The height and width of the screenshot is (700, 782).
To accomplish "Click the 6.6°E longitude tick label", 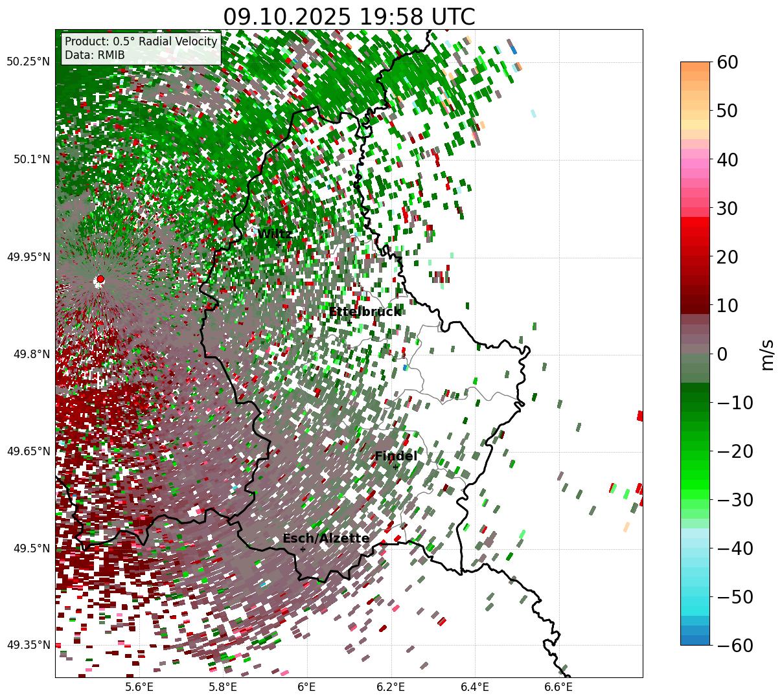I will [x=558, y=687].
